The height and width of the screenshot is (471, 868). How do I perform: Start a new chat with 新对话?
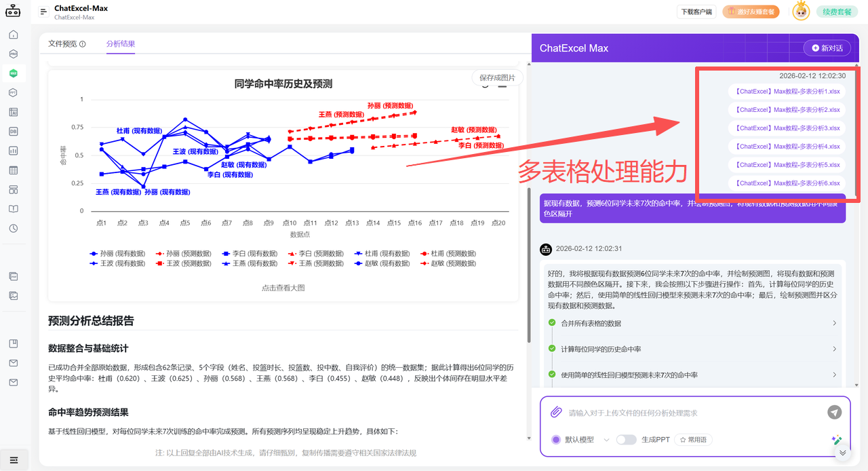[x=826, y=48]
